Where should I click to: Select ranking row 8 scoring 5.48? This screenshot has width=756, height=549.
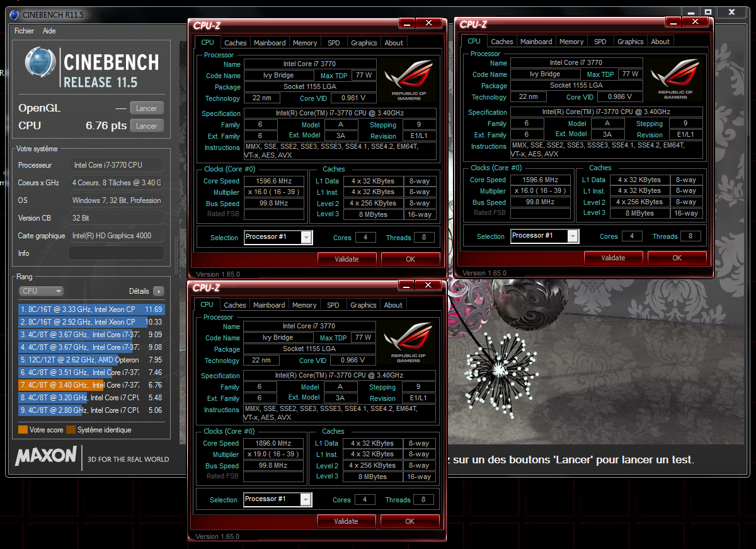tap(92, 398)
